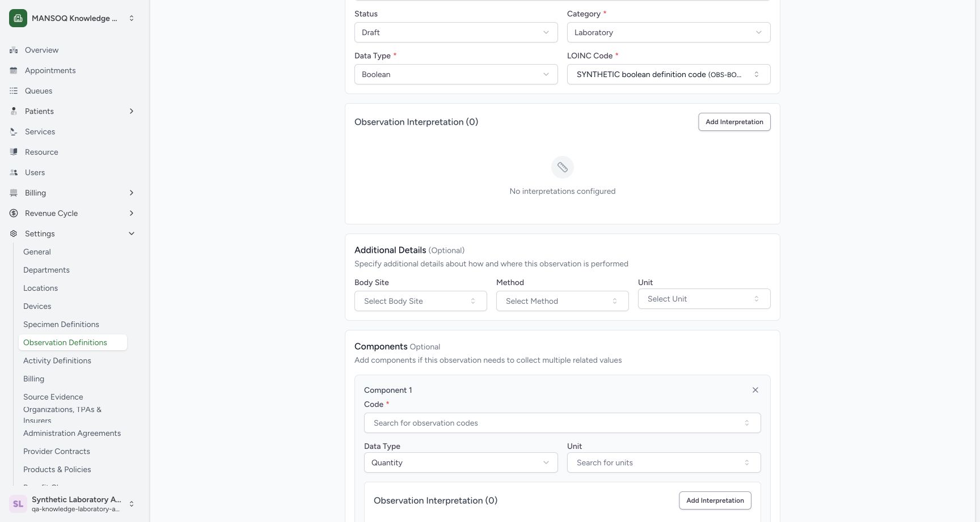This screenshot has width=980, height=522.
Task: Click the Revenue Cycle dollar icon
Action: (14, 213)
